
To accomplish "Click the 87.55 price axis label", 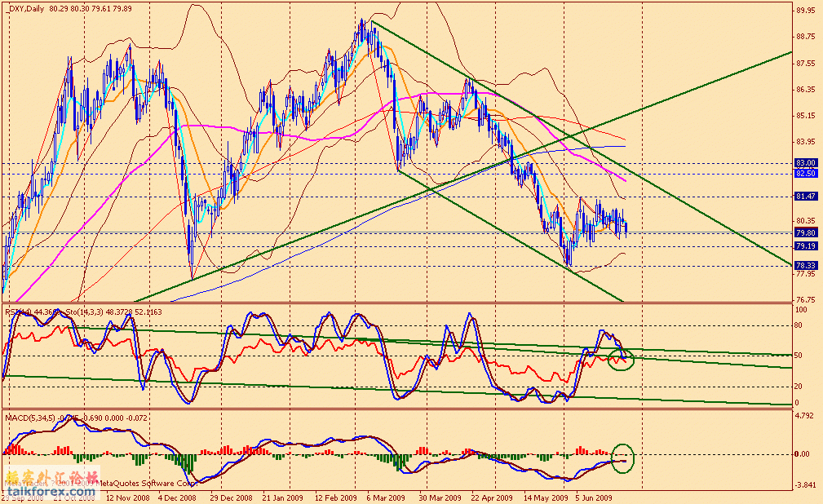I will pyautogui.click(x=806, y=63).
